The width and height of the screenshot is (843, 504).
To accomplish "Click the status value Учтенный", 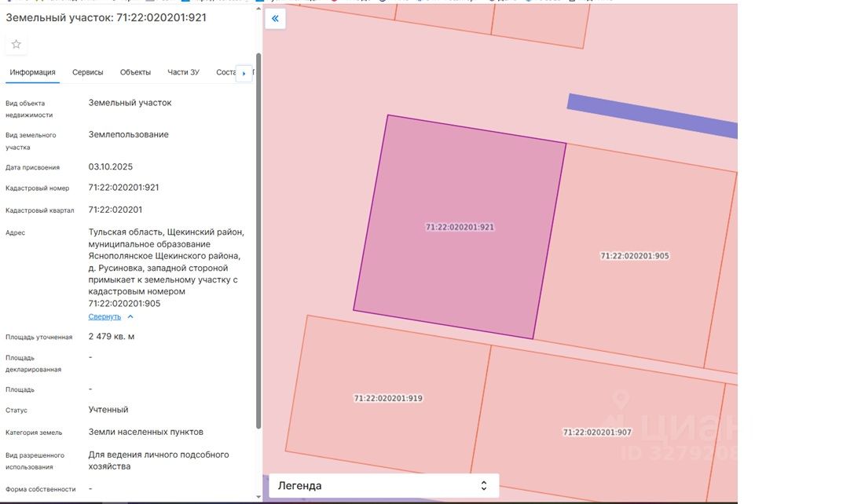I will point(108,410).
